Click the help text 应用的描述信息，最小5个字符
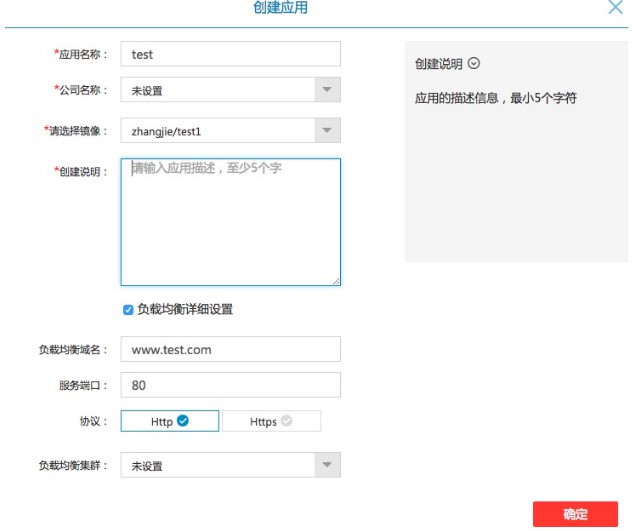 pyautogui.click(x=496, y=98)
